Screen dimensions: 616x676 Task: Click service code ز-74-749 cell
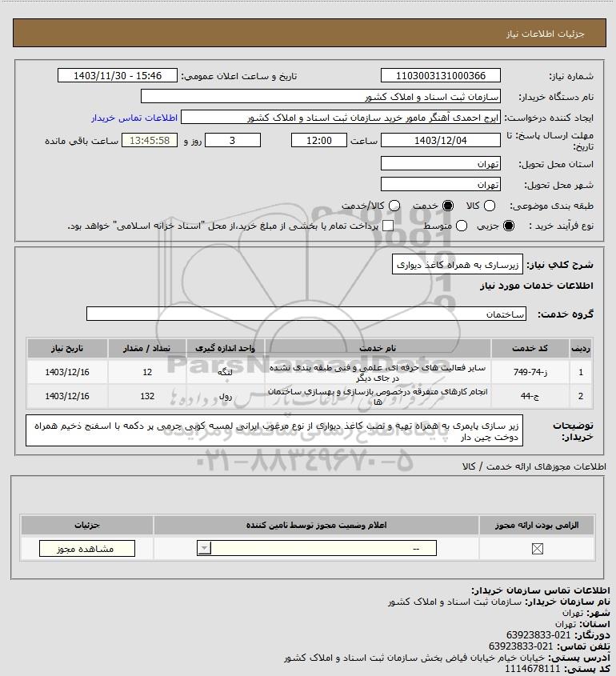click(x=530, y=372)
